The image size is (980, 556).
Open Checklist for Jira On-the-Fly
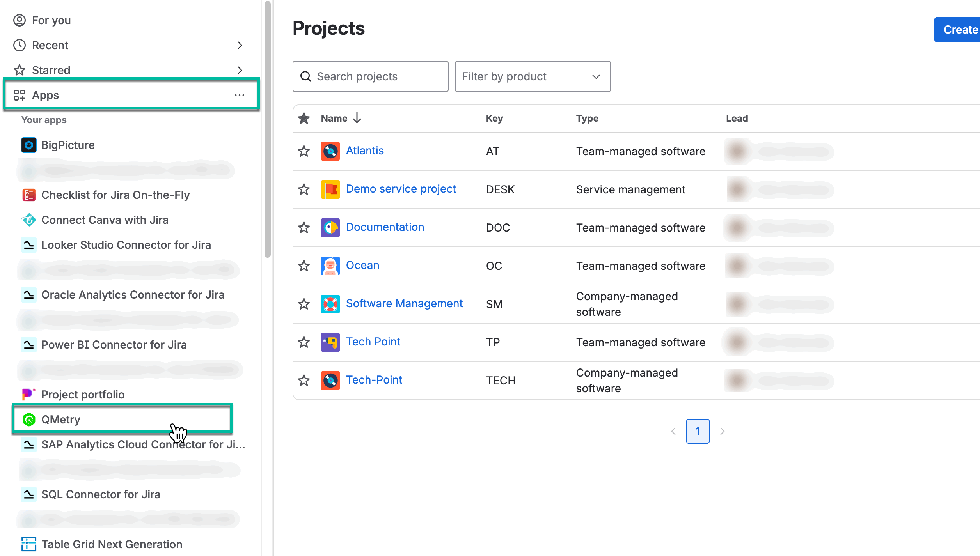pos(115,195)
